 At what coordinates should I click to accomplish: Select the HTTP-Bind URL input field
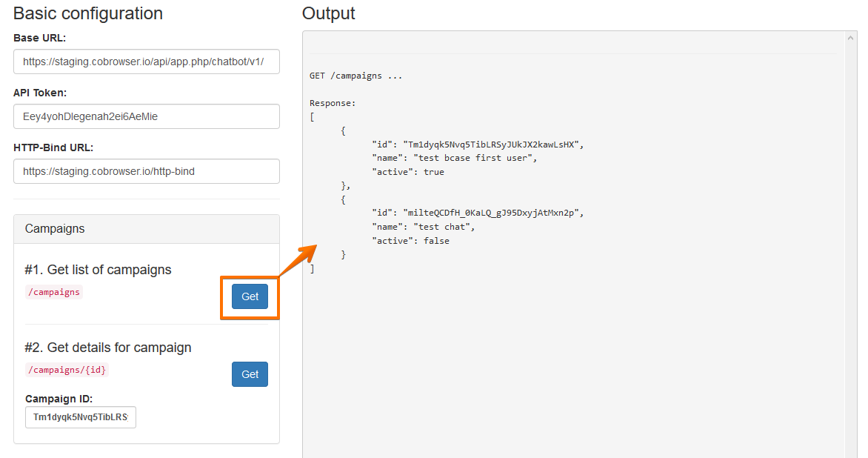pyautogui.click(x=146, y=171)
